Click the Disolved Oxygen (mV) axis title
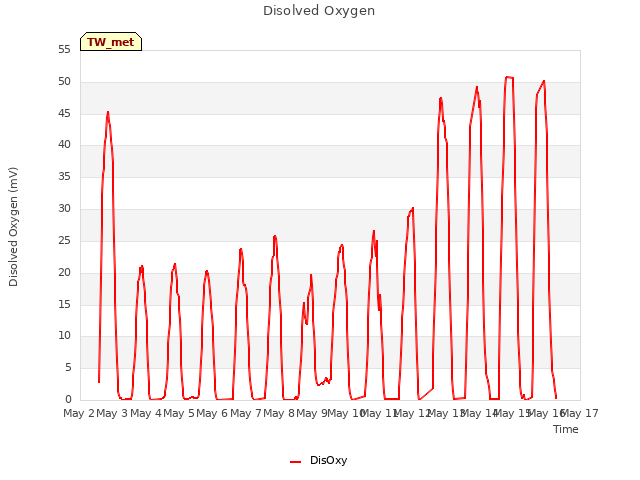The width and height of the screenshot is (640, 480). pyautogui.click(x=13, y=227)
